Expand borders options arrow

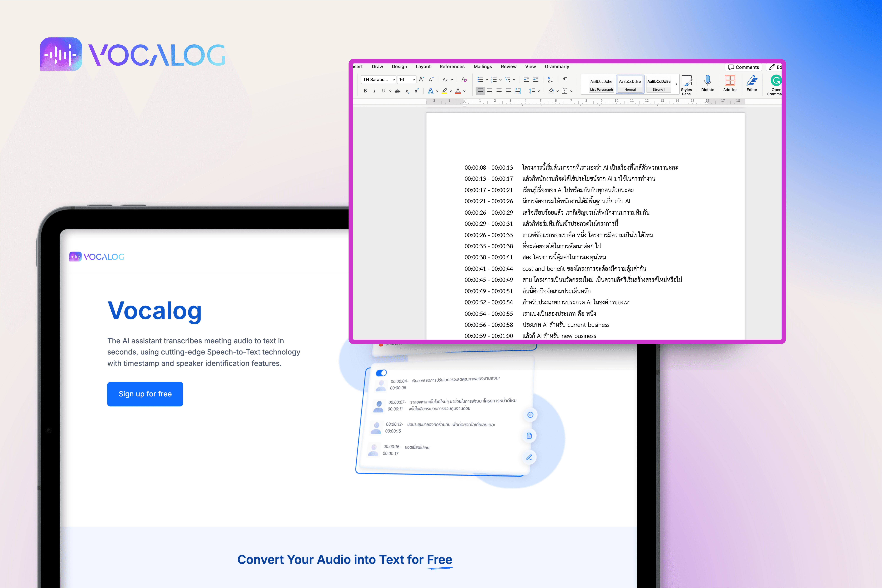tap(571, 91)
